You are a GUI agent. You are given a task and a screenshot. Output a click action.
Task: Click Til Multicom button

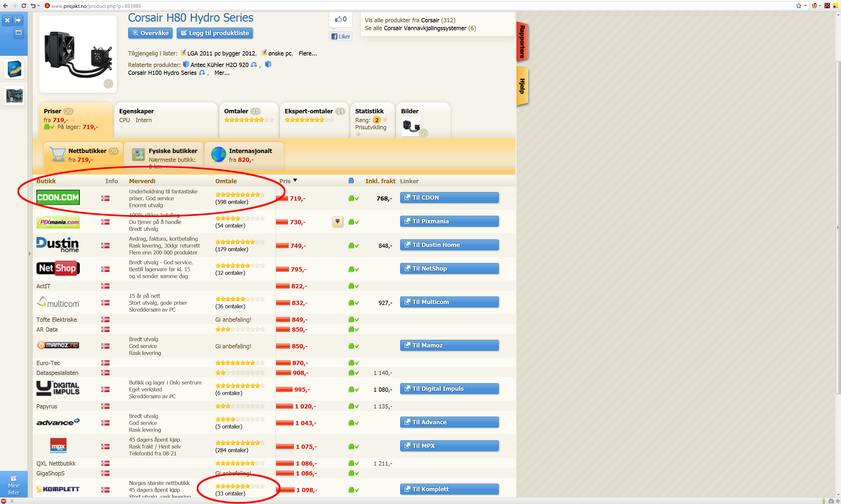449,302
